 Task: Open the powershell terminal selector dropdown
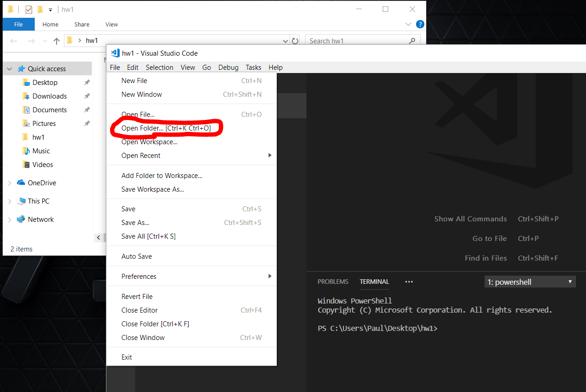click(530, 282)
